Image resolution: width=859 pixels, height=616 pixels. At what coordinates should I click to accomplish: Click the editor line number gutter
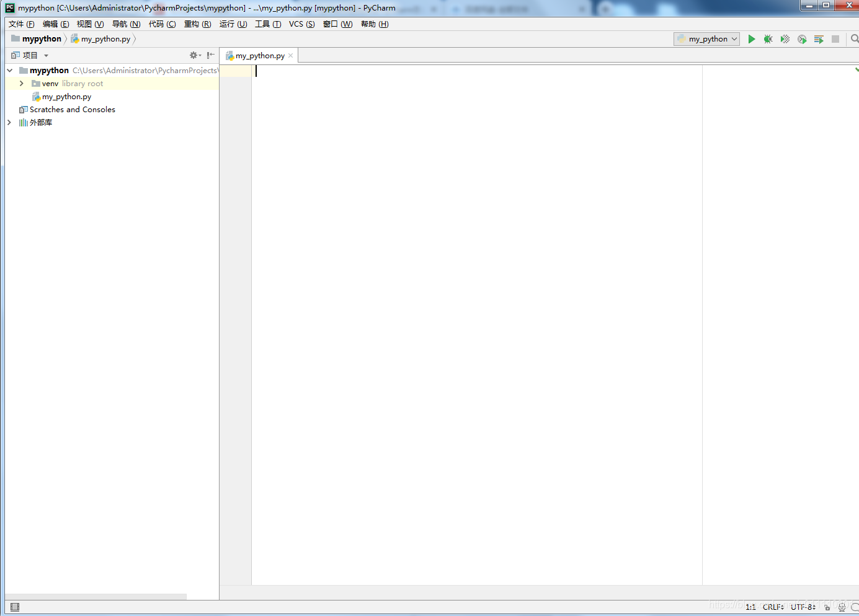point(236,325)
